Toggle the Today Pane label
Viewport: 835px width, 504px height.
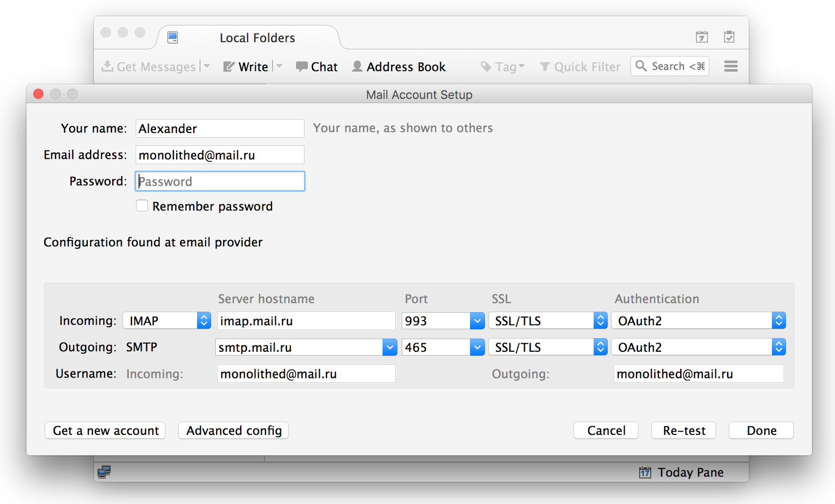click(x=691, y=472)
